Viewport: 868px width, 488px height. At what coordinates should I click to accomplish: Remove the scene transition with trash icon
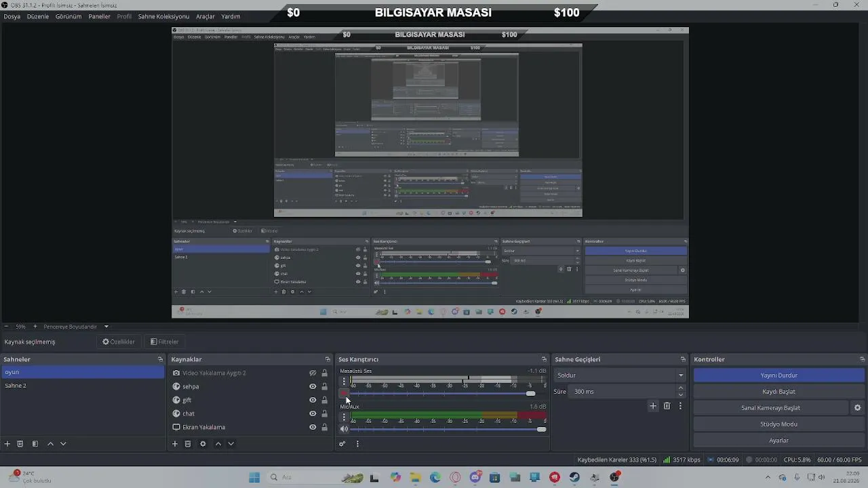(667, 406)
